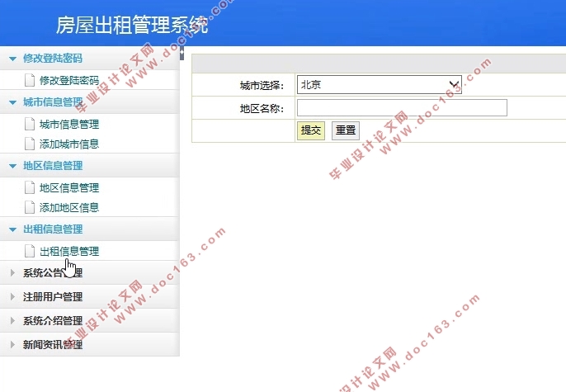Click the page icon beside 修改登陆密码 item
The width and height of the screenshot is (566, 392).
(30, 80)
